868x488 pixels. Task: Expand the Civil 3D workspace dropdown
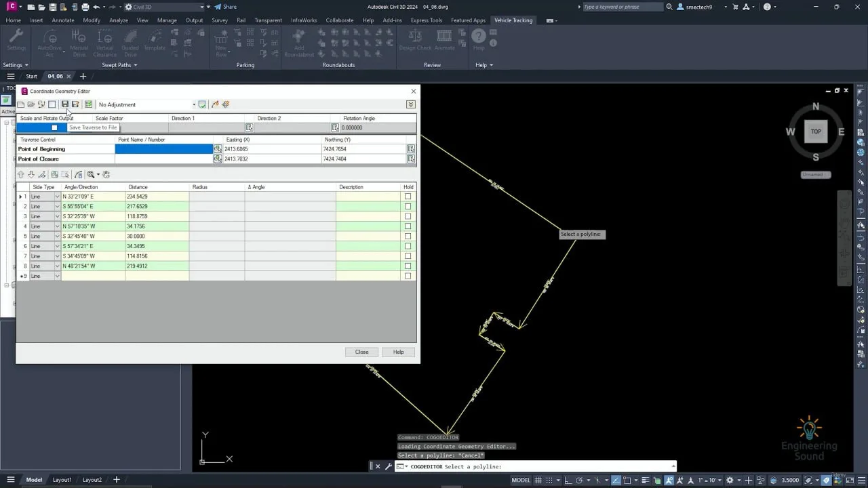pyautogui.click(x=201, y=7)
